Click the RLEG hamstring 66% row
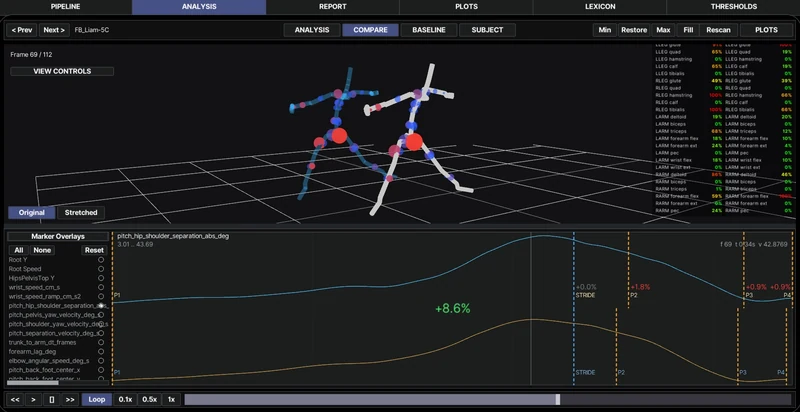Screen dimensions: 800x412 click(759, 95)
